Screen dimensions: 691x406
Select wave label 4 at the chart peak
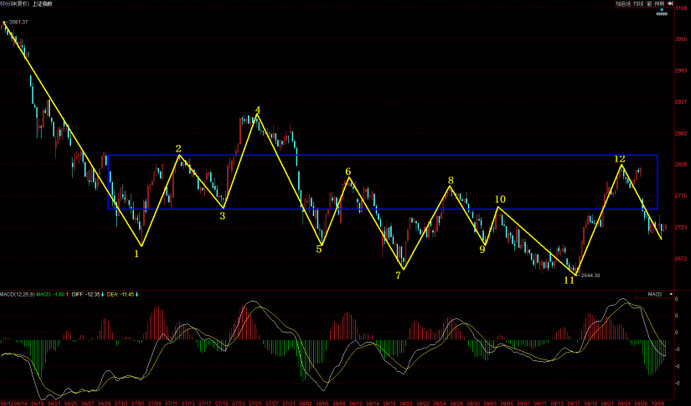[x=257, y=110]
